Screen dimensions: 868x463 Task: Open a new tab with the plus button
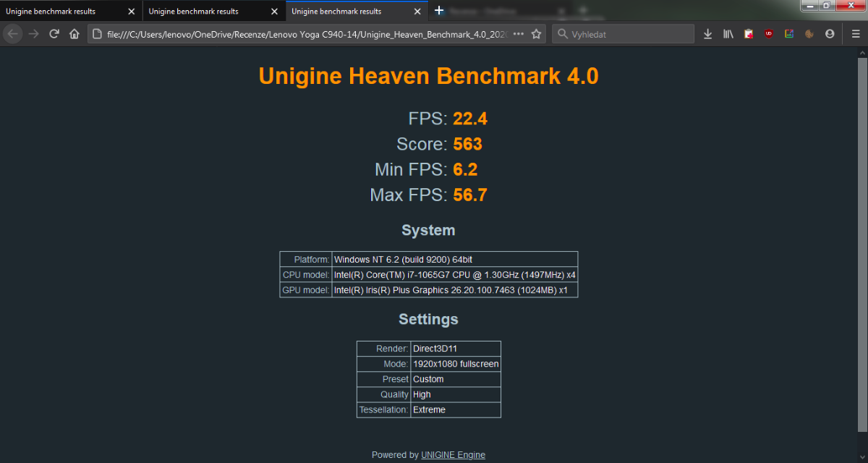coord(438,11)
